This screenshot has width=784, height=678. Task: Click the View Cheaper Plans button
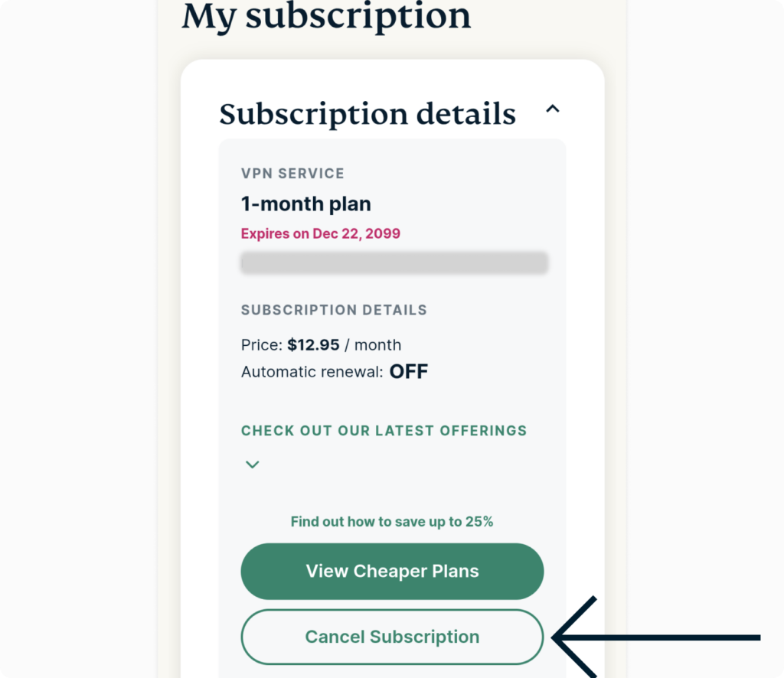click(x=391, y=570)
